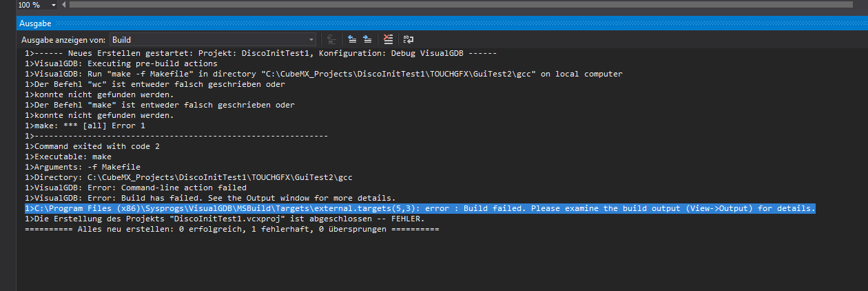Click the 'Command-line action failed' error line
This screenshot has height=291, width=868.
pyautogui.click(x=136, y=188)
